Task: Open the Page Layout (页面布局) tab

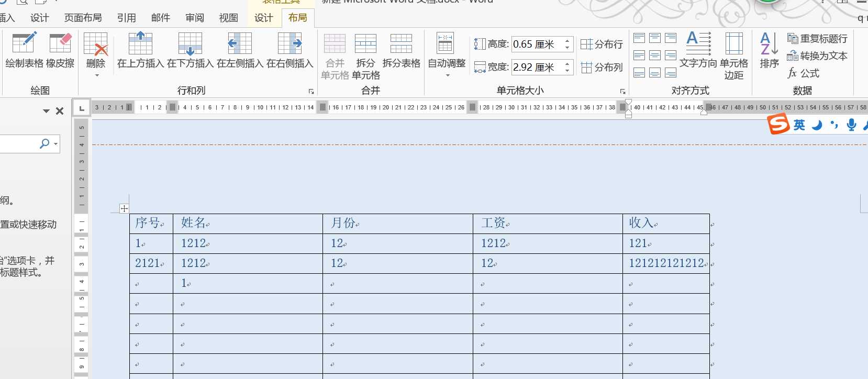Action: coord(83,18)
